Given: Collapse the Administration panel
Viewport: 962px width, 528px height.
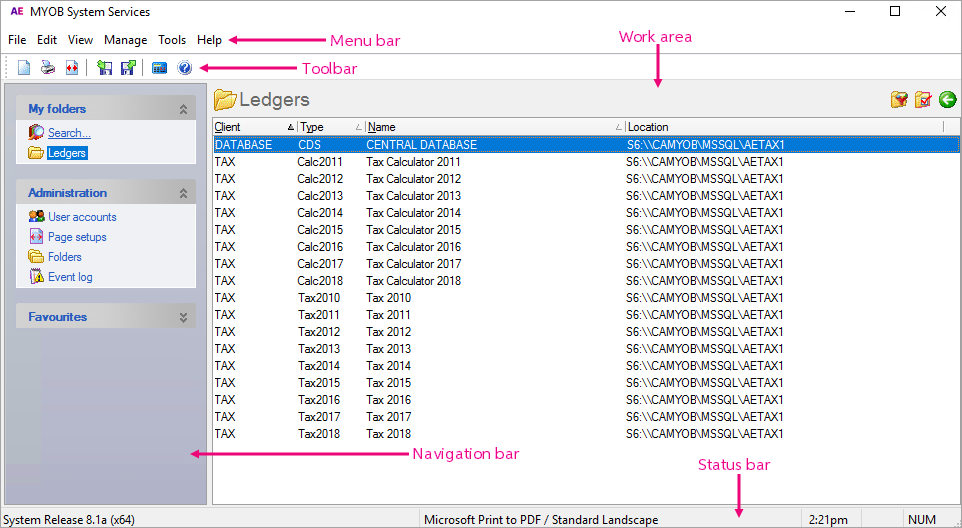Looking at the screenshot, I should point(183,193).
